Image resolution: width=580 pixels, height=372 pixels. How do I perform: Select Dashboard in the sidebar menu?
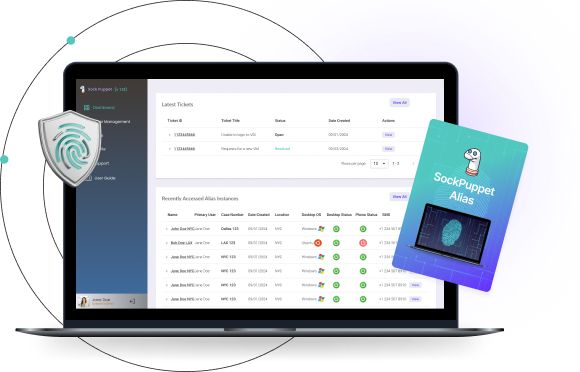pos(104,108)
